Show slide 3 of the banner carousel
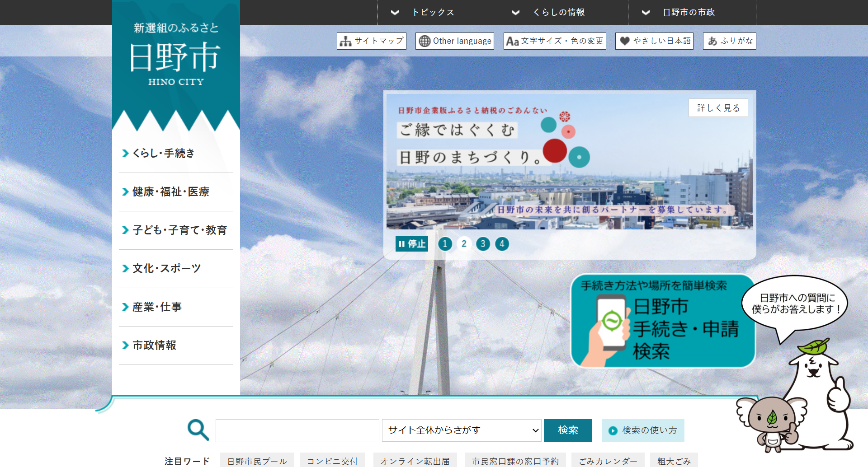The height and width of the screenshot is (467, 868). click(x=483, y=244)
